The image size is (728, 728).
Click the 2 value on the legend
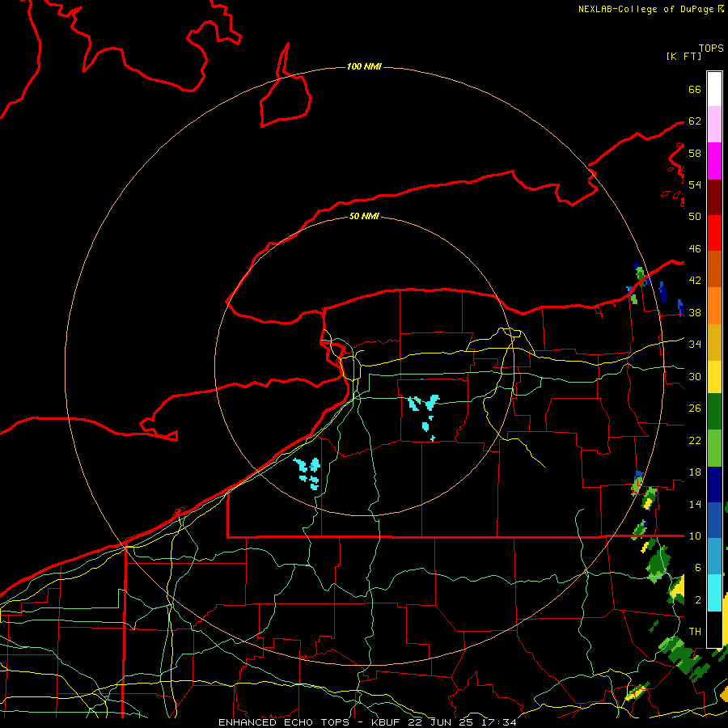pos(698,600)
